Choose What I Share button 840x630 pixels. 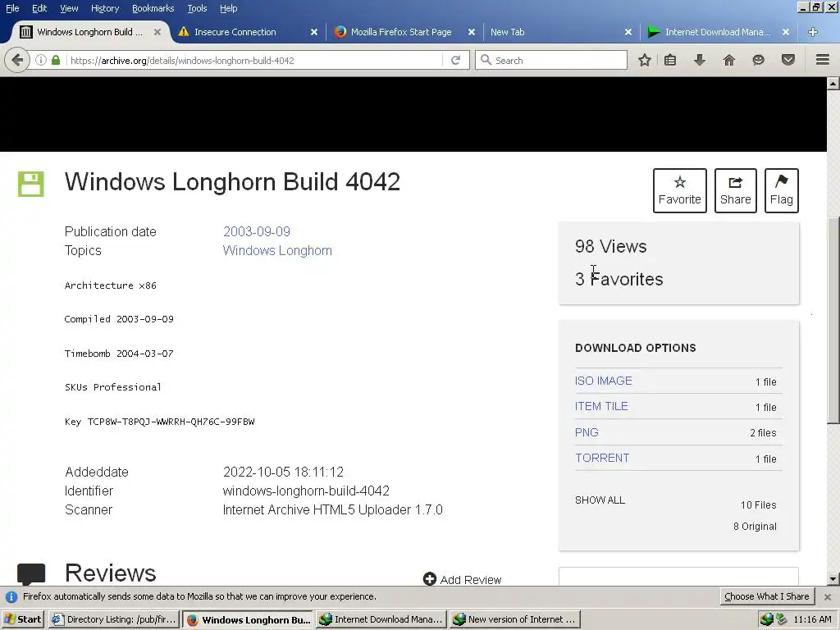pos(767,596)
